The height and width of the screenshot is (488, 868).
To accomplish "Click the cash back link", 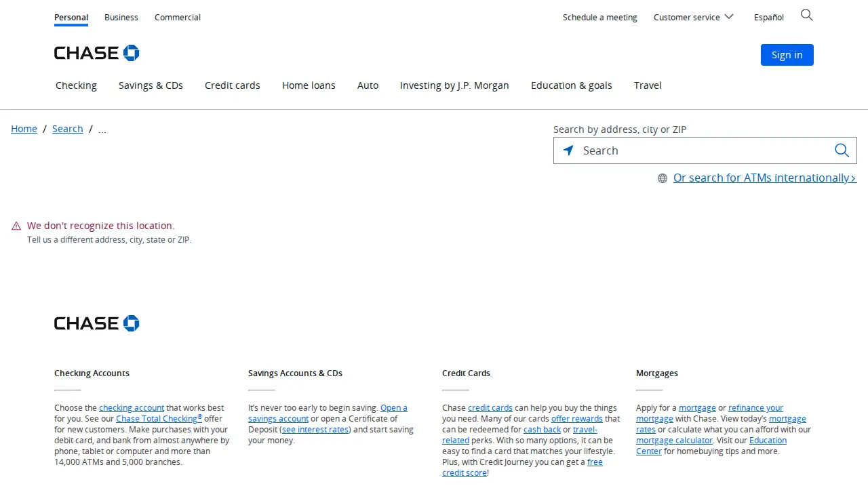I will point(542,430).
